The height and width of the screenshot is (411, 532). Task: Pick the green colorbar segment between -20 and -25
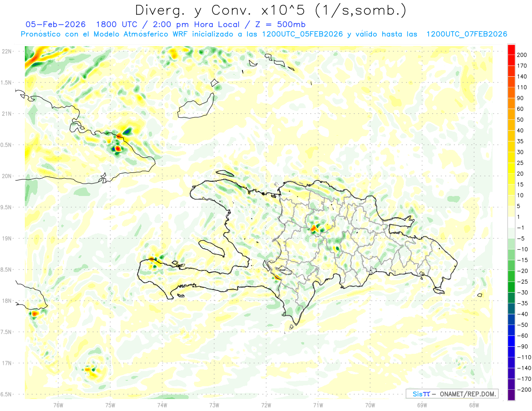pos(512,276)
